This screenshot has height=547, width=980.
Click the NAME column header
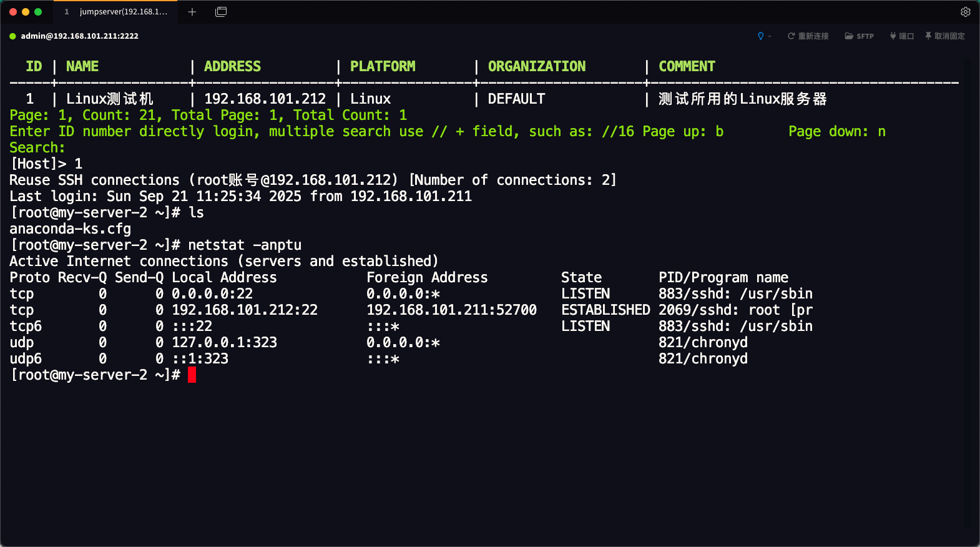(x=82, y=66)
